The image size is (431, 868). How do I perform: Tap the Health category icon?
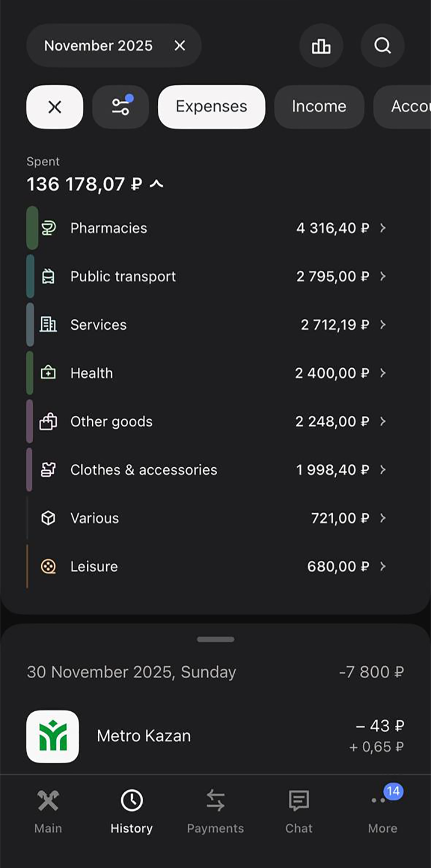[x=48, y=373]
